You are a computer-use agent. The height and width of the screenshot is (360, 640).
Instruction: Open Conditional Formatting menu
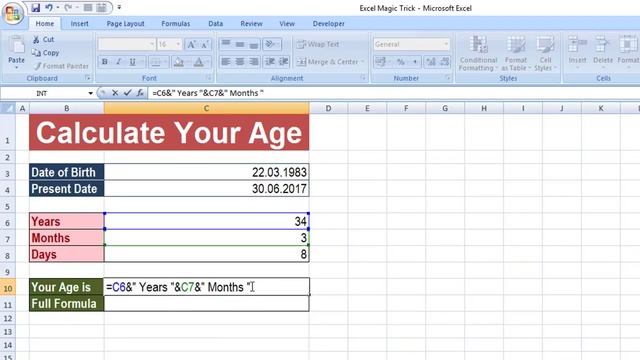[478, 53]
